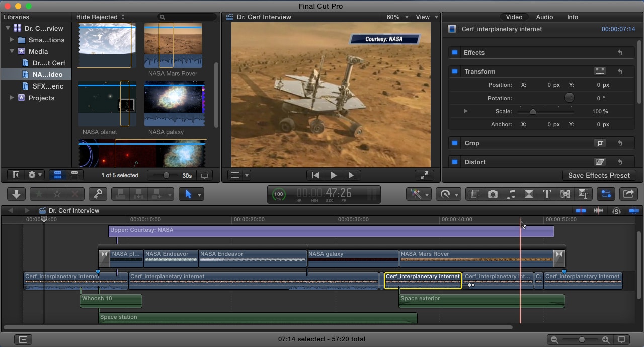
Task: Open the Transitions browser
Action: 529,194
